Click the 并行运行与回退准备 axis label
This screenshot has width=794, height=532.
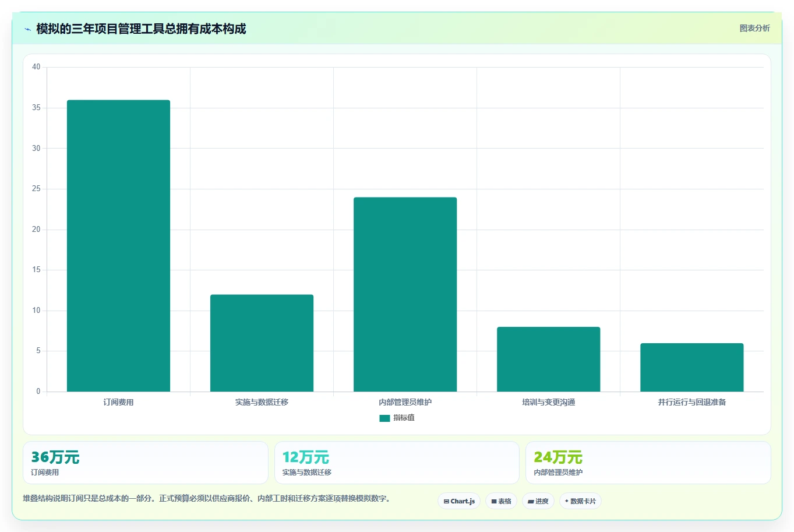tap(691, 402)
